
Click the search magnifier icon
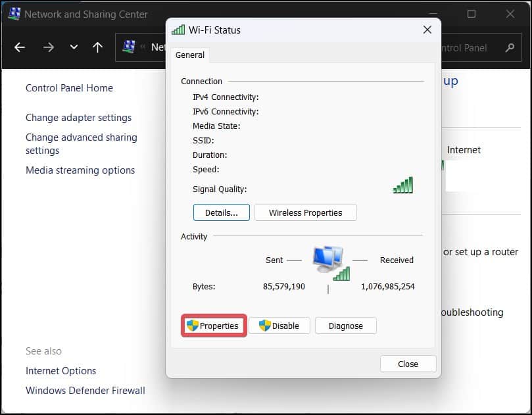coord(510,47)
